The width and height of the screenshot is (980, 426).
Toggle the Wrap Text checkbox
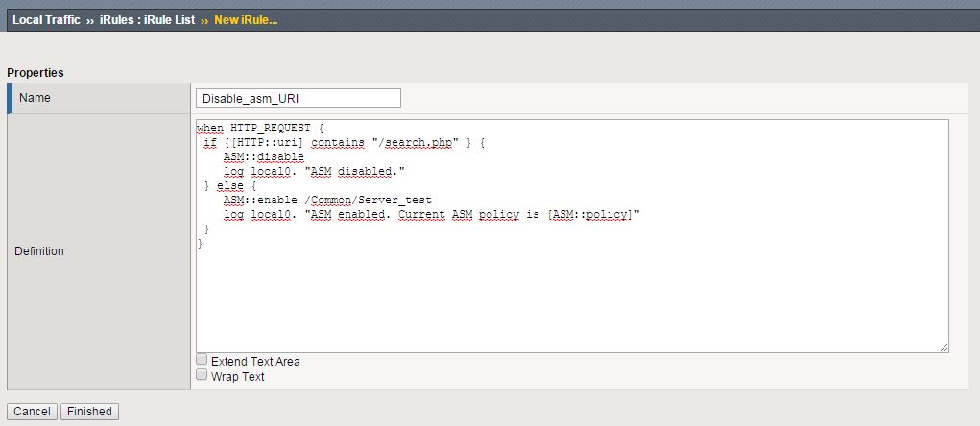(202, 376)
